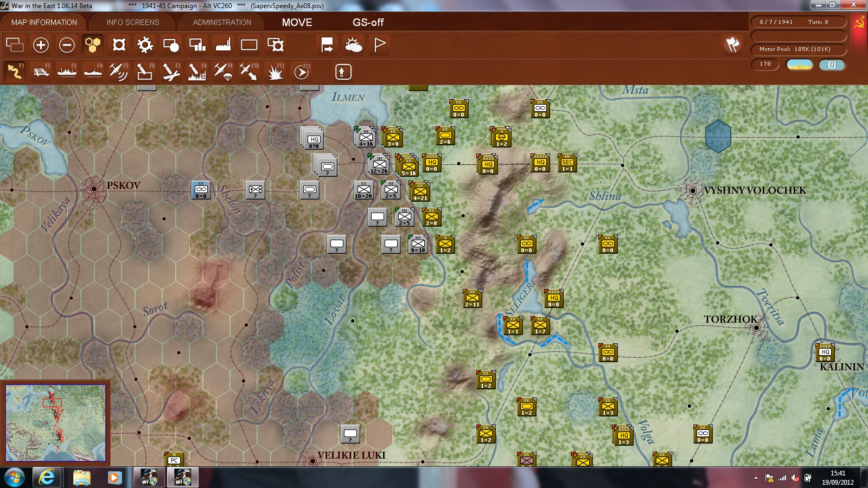
Task: Select the Soviet 2=11 unit counter
Action: point(473,299)
